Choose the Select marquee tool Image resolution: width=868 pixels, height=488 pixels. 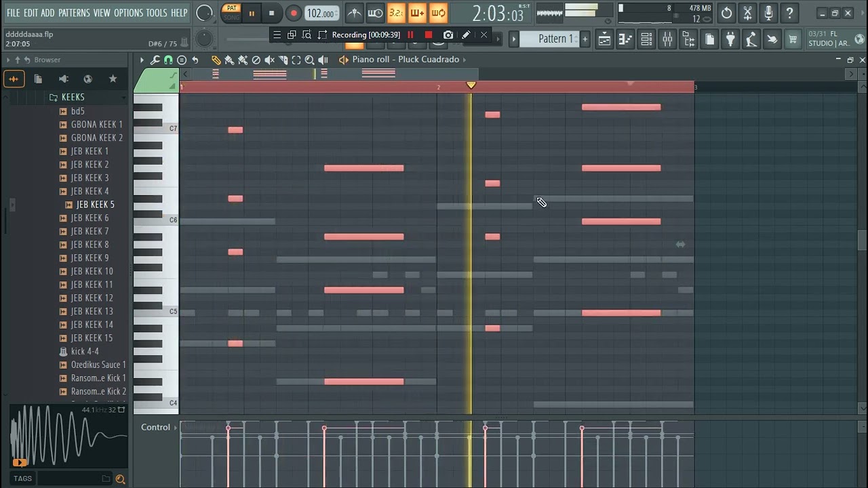pos(296,60)
